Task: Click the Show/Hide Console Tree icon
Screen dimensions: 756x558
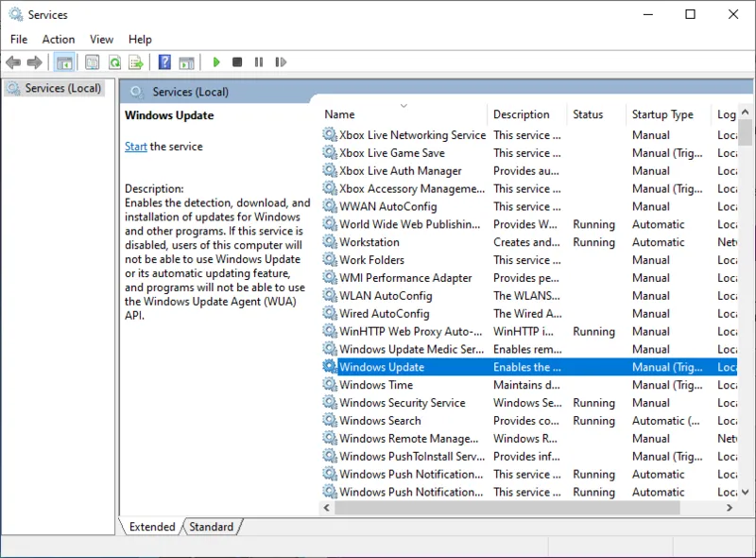Action: (x=64, y=62)
